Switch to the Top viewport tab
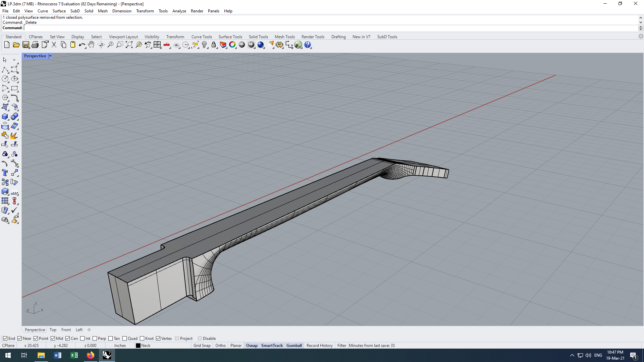Viewport: 644px width, 362px height. click(x=53, y=330)
